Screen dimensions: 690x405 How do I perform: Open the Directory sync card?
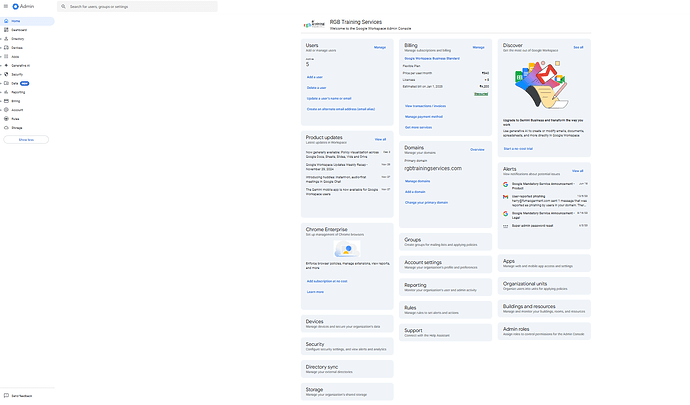(x=347, y=369)
